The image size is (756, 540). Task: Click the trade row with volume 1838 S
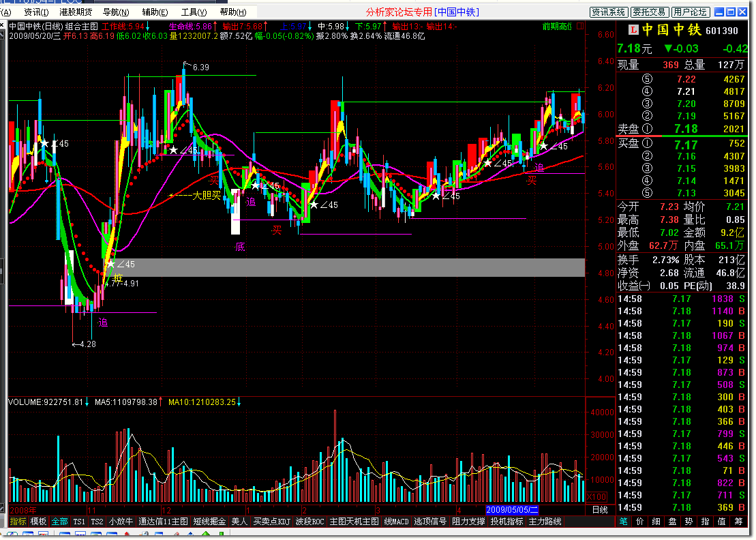(x=681, y=299)
